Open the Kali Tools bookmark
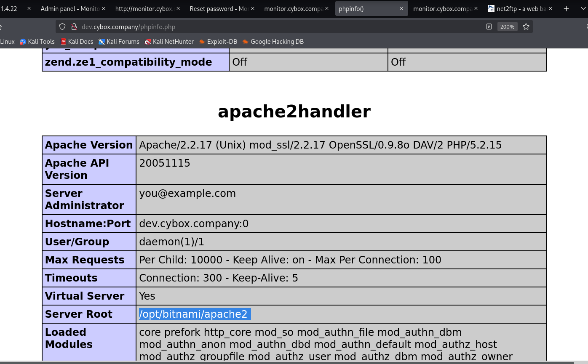 coord(37,42)
